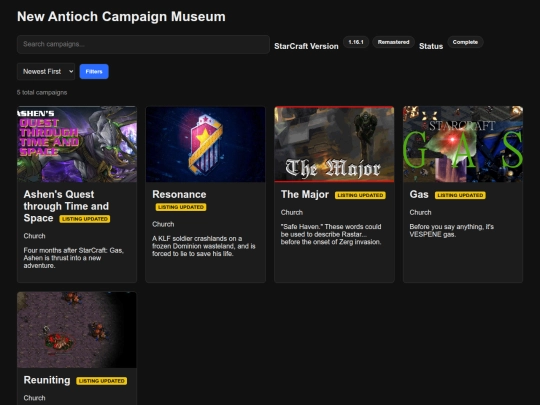Click Church author under Gas
The height and width of the screenshot is (405, 540).
420,212
